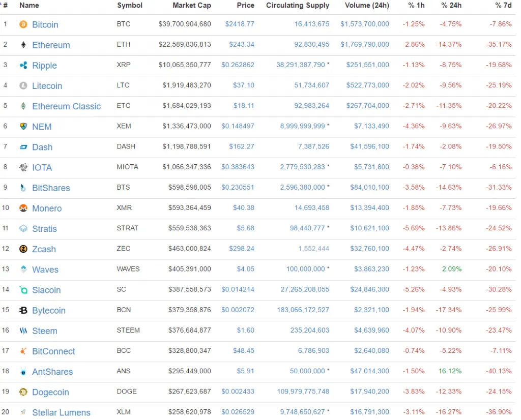Viewport: 521px width, 420px height.
Task: Open the IOTA name link
Action: click(42, 168)
